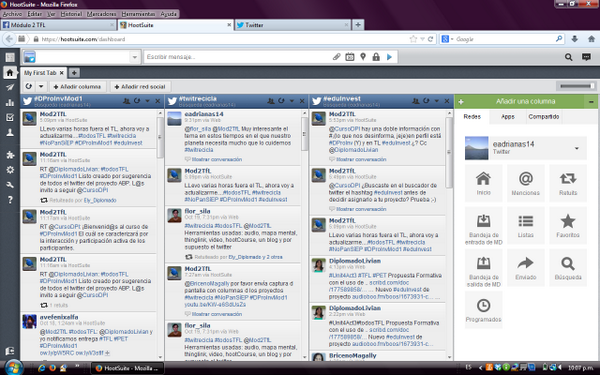The width and height of the screenshot is (600, 375).
Task: Open the scheduling calendar icon in composer
Action: click(x=350, y=57)
